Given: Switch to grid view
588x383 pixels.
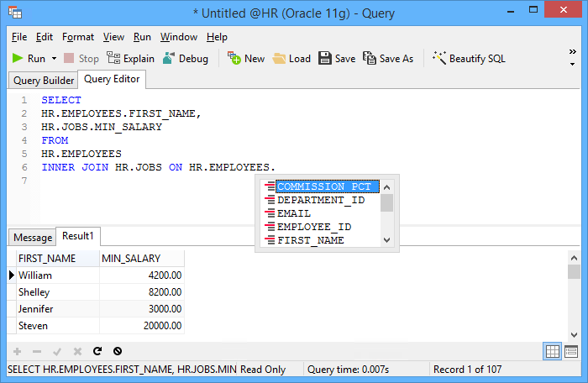Looking at the screenshot, I should 553,351.
